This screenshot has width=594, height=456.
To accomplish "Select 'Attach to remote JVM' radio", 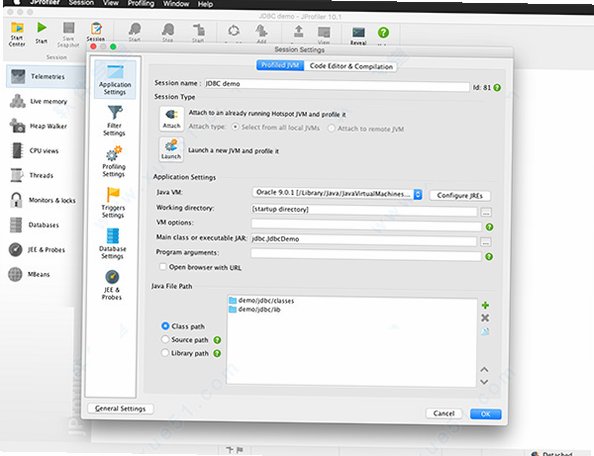I will [331, 128].
